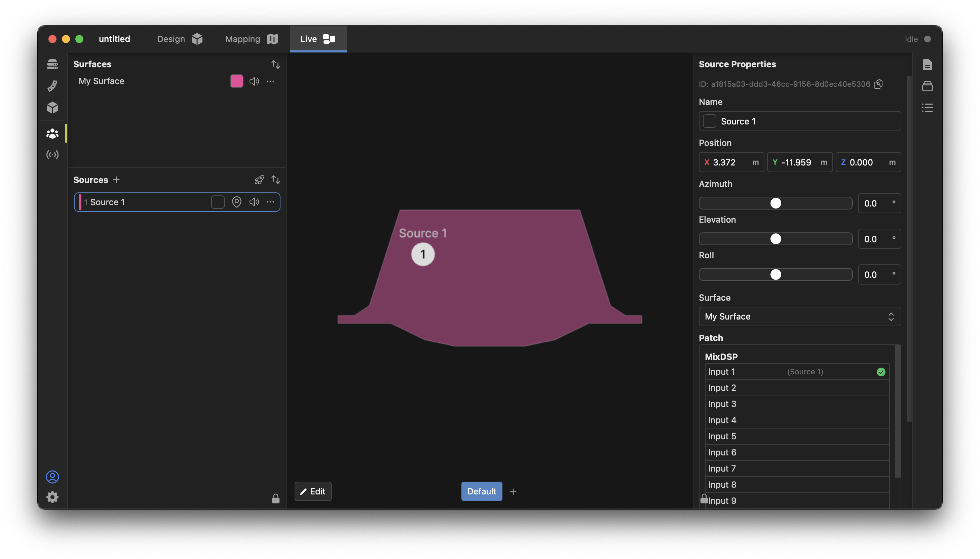Image resolution: width=980 pixels, height=559 pixels.
Task: Click the Edit button
Action: point(313,491)
